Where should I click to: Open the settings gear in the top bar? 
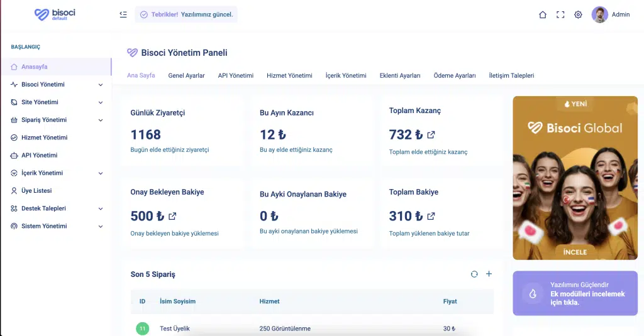[x=578, y=15]
